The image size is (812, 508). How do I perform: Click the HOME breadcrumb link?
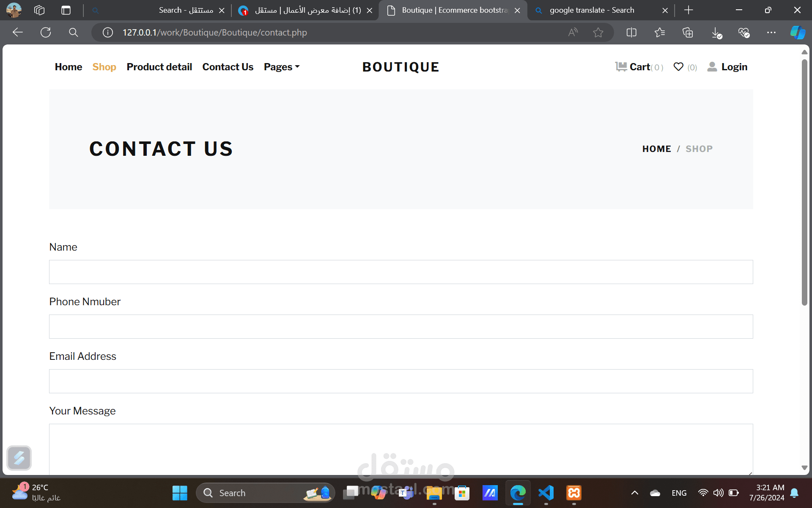tap(656, 149)
